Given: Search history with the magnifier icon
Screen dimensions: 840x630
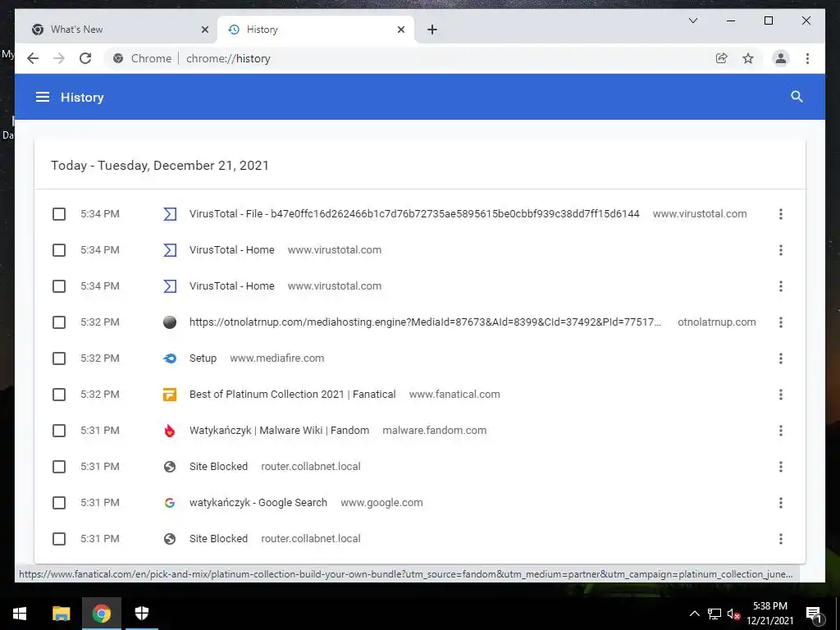Looking at the screenshot, I should click(797, 97).
